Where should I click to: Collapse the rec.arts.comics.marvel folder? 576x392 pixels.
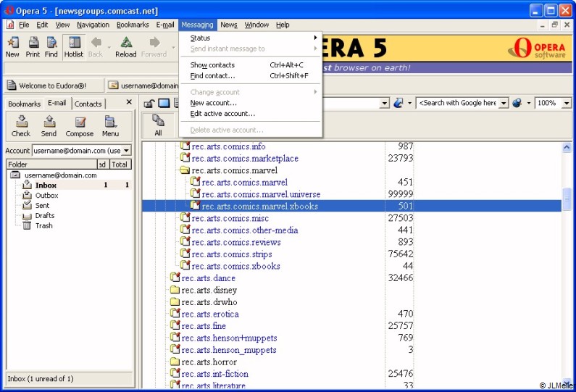(x=185, y=170)
